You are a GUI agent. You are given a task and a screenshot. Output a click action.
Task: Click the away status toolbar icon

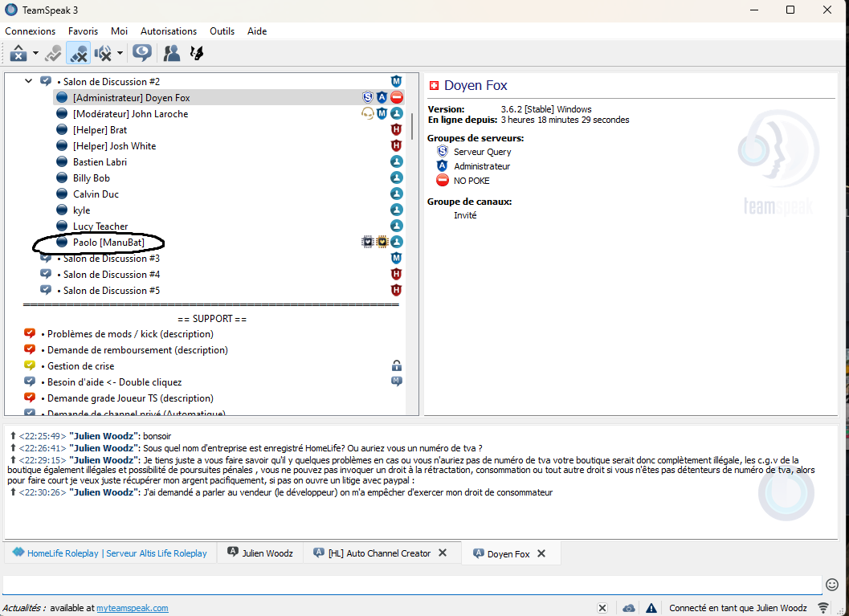pos(18,54)
